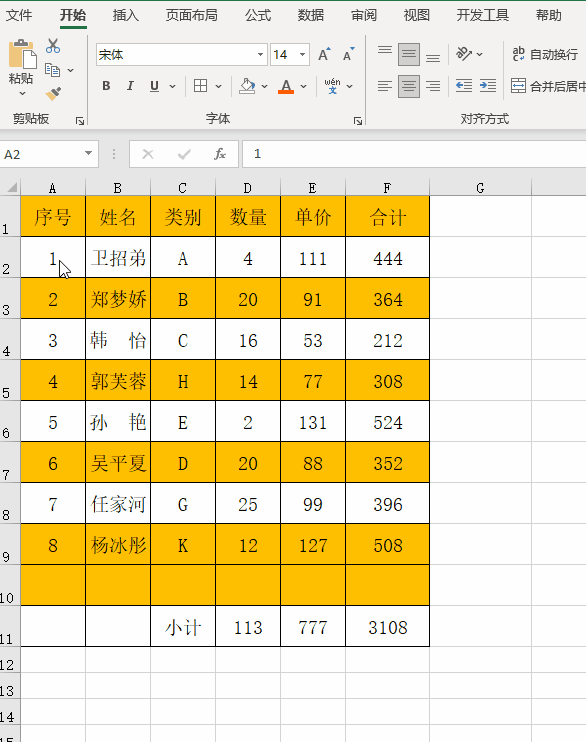Image resolution: width=586 pixels, height=742 pixels.
Task: Click the Cut scissors icon
Action: 53,46
